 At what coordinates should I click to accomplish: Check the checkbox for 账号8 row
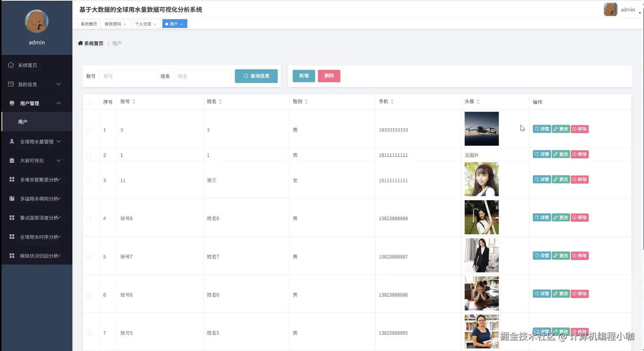tap(89, 219)
